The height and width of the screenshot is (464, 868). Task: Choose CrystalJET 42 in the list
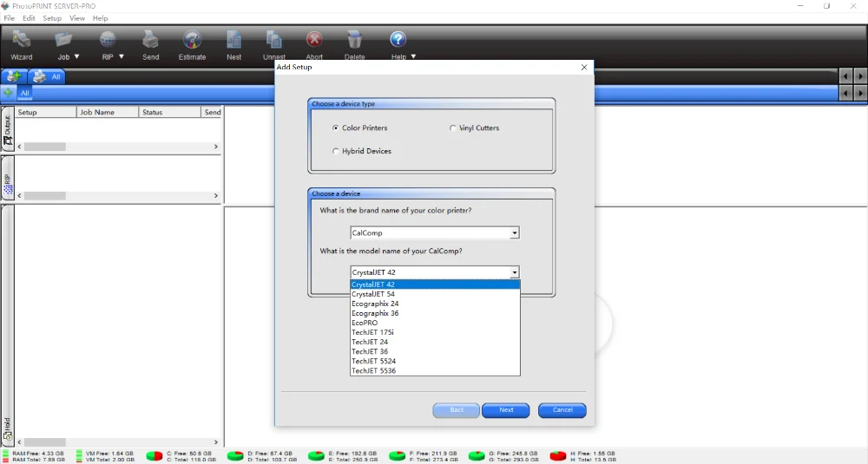click(x=435, y=284)
